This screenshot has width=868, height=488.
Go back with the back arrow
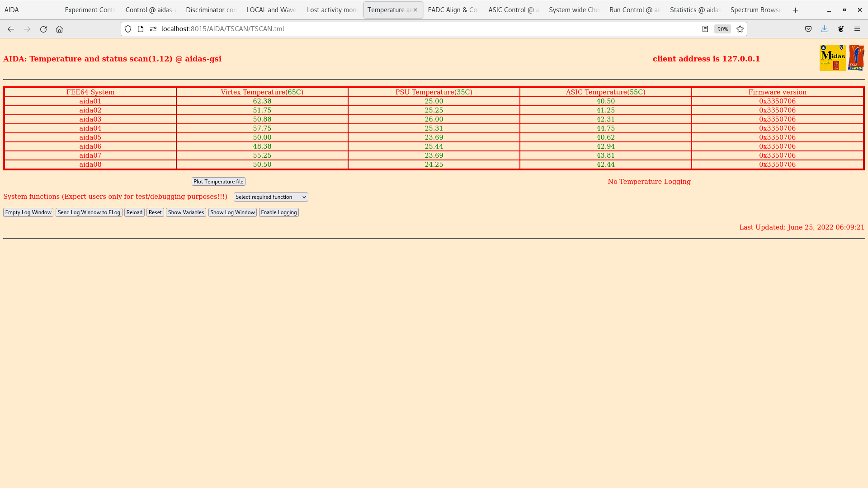pos(11,29)
